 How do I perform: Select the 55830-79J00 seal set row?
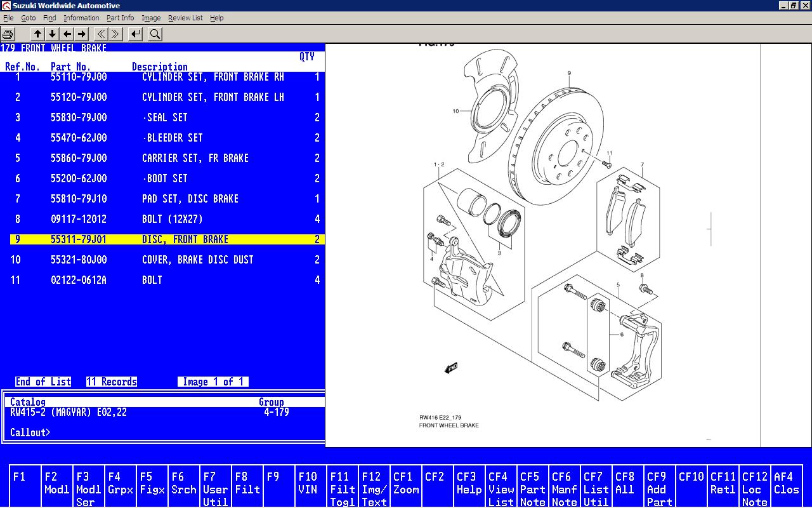(x=167, y=117)
